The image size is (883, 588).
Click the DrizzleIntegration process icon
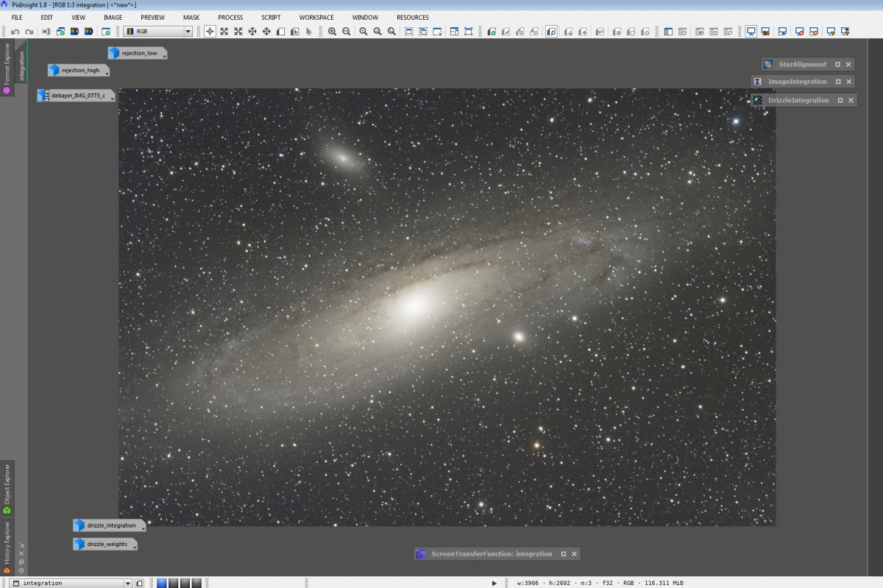[757, 100]
